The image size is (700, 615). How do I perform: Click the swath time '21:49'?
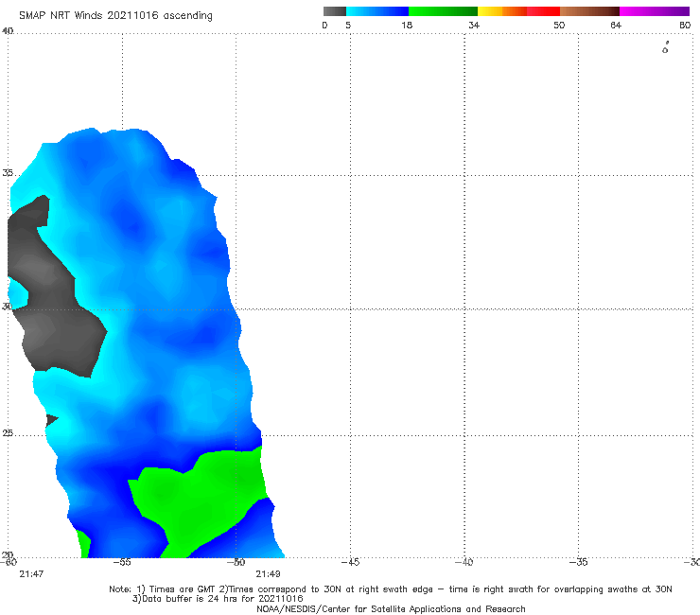point(268,574)
